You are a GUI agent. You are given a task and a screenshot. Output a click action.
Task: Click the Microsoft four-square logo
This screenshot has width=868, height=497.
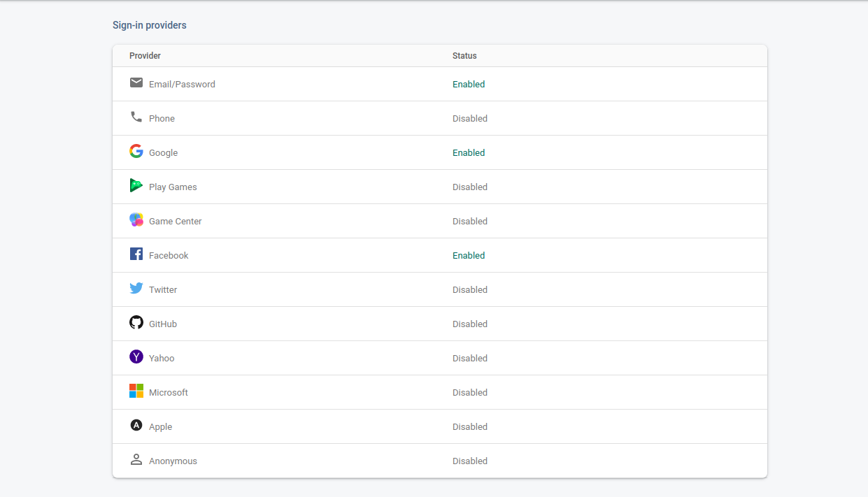pyautogui.click(x=136, y=391)
